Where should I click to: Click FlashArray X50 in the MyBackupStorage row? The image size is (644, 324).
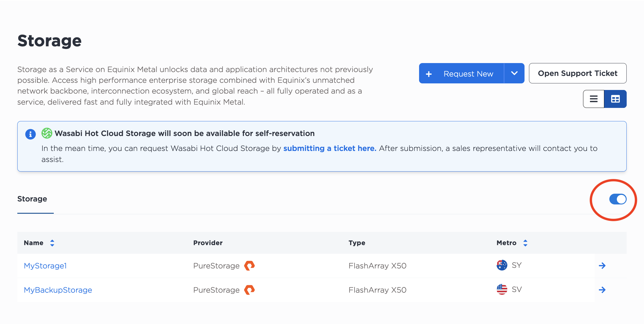coord(378,290)
